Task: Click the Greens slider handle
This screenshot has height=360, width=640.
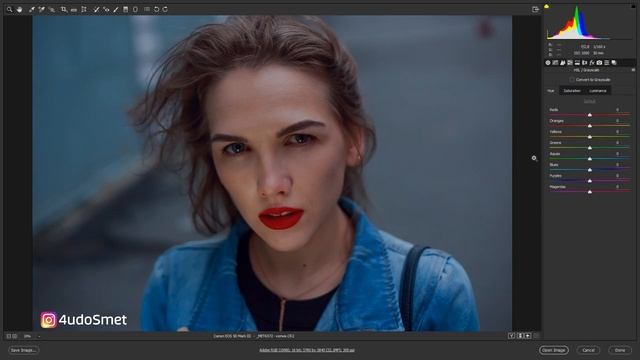Action: [x=590, y=148]
